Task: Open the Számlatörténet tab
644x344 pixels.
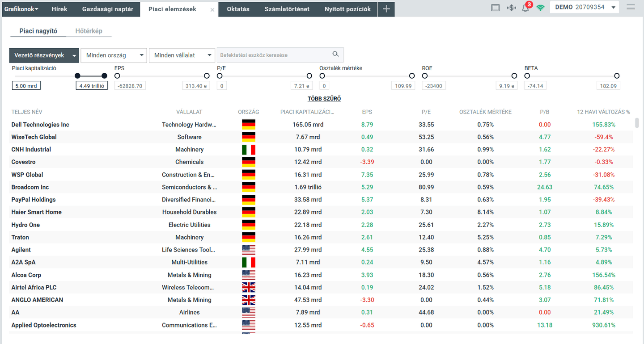Action: click(287, 9)
